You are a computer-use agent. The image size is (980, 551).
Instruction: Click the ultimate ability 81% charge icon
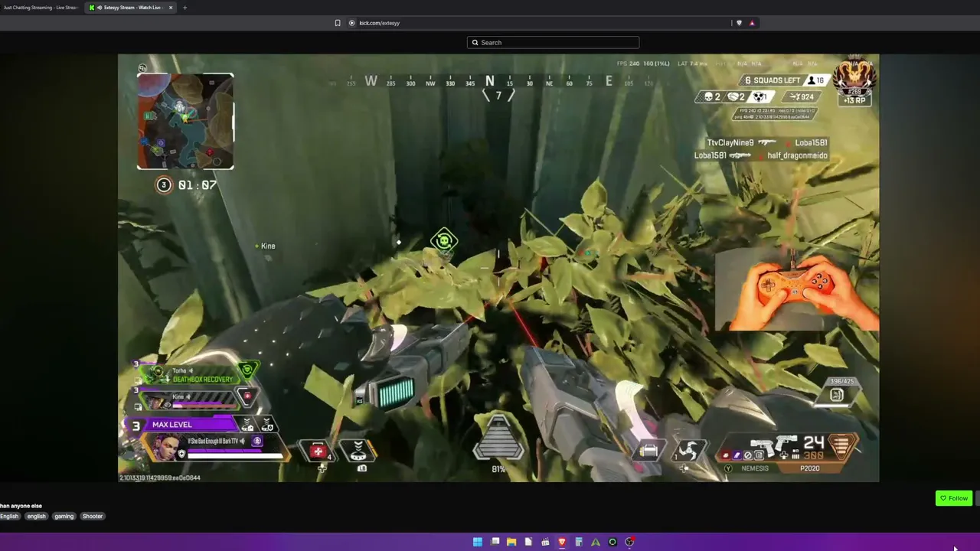[498, 439]
